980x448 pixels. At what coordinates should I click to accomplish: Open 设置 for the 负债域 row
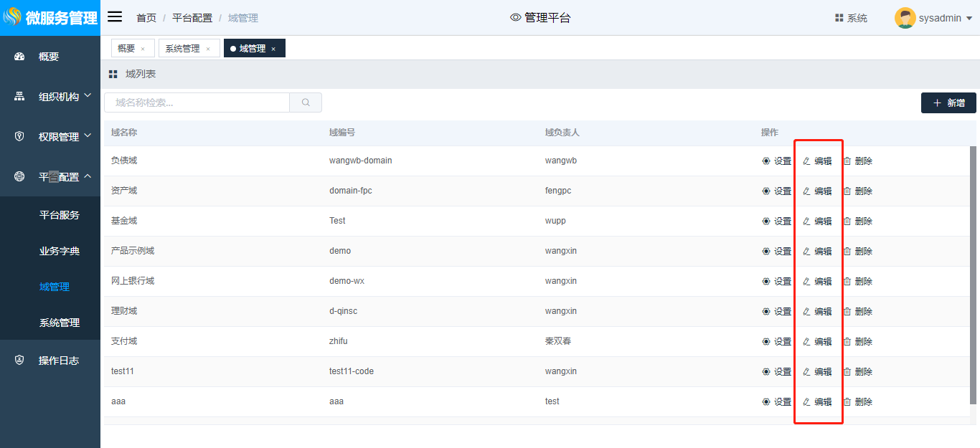(776, 161)
